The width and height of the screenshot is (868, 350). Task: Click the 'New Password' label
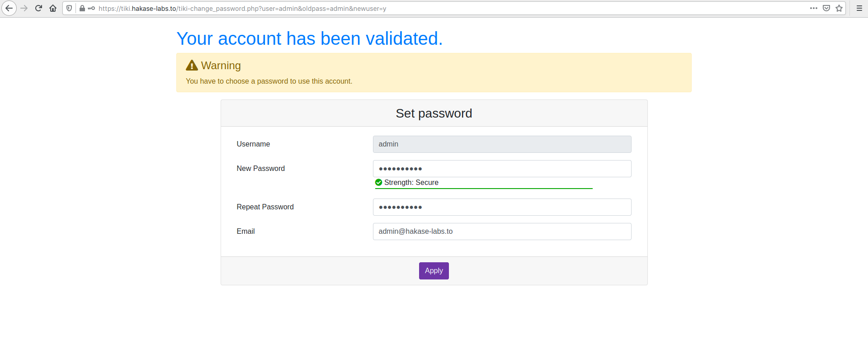point(261,168)
